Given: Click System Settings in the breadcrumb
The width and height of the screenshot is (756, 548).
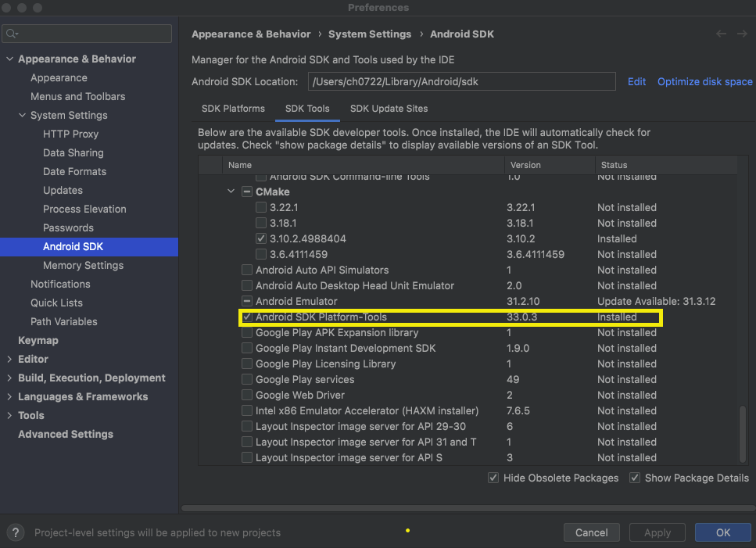Looking at the screenshot, I should click(370, 34).
